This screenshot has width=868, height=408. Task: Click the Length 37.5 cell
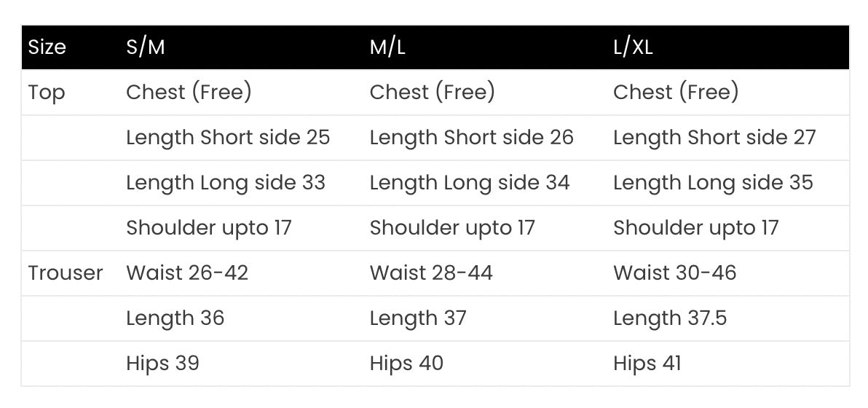pos(670,318)
